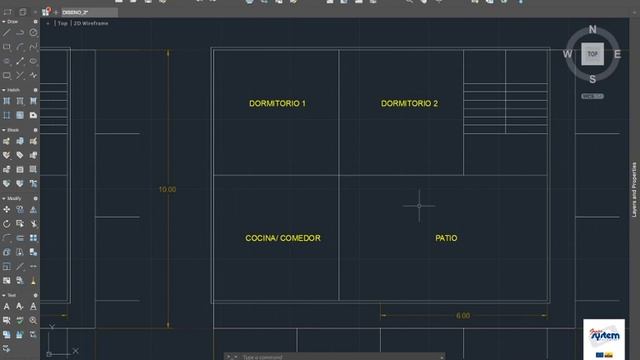
Task: Toggle the lock on Draw section
Action: (x=36, y=22)
